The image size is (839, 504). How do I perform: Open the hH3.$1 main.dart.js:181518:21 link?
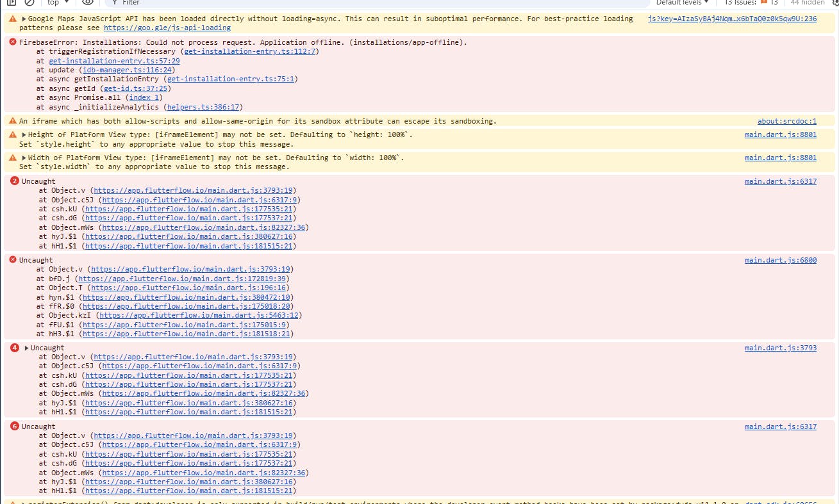click(187, 334)
